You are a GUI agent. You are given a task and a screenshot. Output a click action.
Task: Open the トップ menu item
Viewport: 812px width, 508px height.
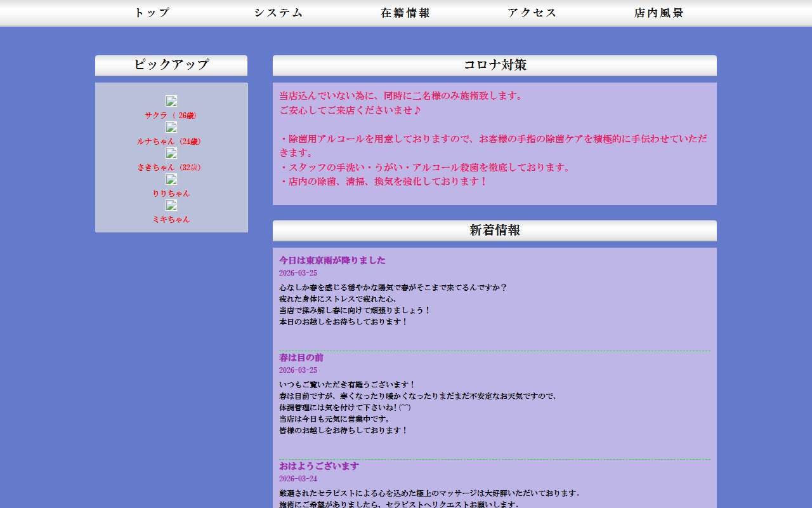click(152, 13)
